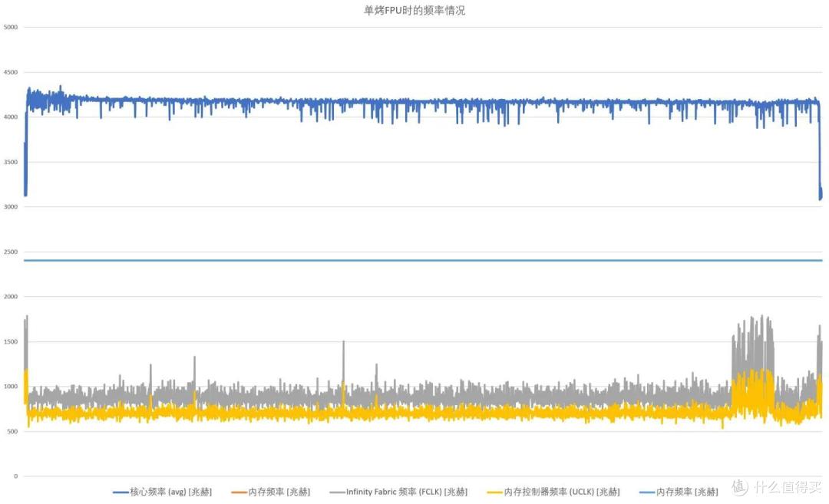Click the 5000 y-axis label

coord(11,27)
